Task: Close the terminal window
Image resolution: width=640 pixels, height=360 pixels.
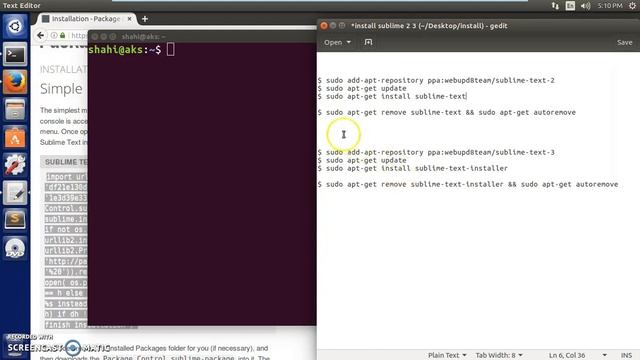Action: (95, 36)
